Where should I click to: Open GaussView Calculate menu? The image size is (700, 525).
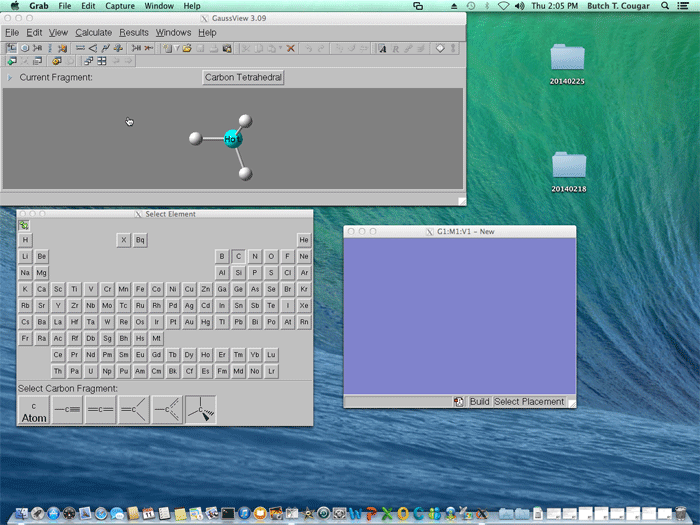tap(93, 33)
